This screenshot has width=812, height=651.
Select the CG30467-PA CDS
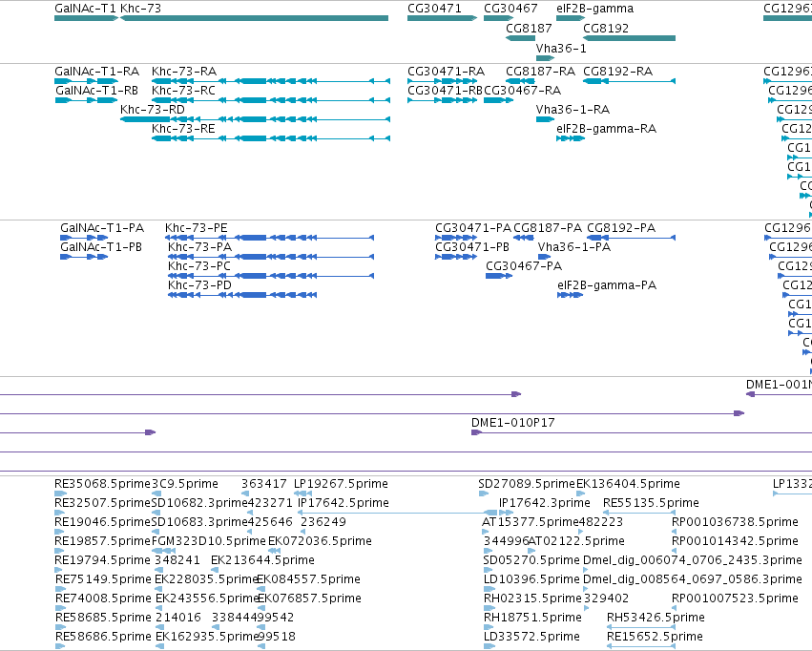[x=499, y=276]
